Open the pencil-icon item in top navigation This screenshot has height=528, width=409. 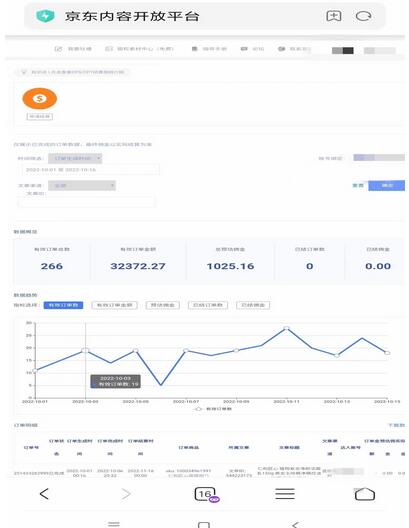[x=73, y=49]
